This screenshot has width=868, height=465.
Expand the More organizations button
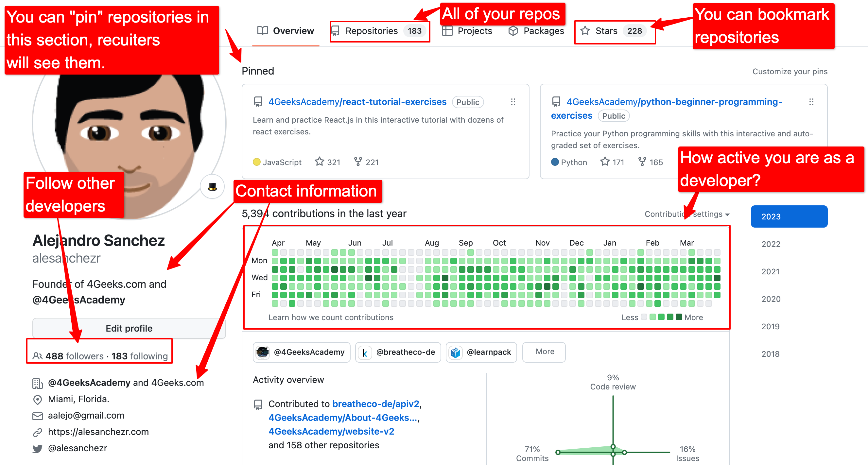click(544, 352)
